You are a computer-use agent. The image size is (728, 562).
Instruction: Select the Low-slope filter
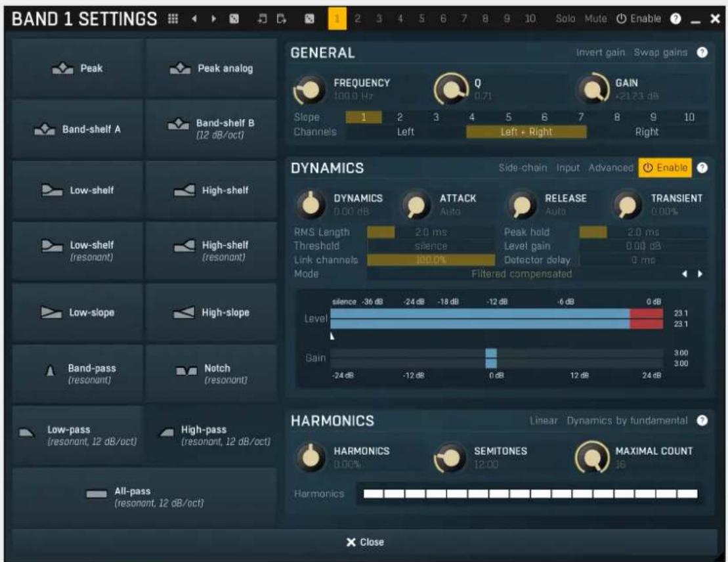click(x=77, y=313)
